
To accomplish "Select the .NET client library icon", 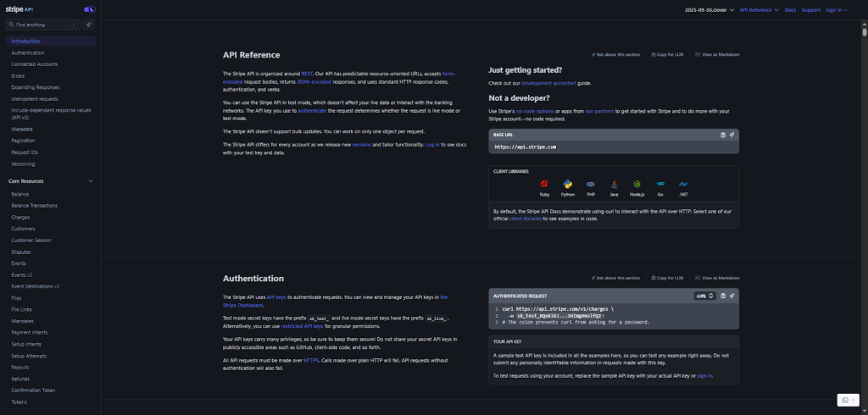I will point(682,185).
